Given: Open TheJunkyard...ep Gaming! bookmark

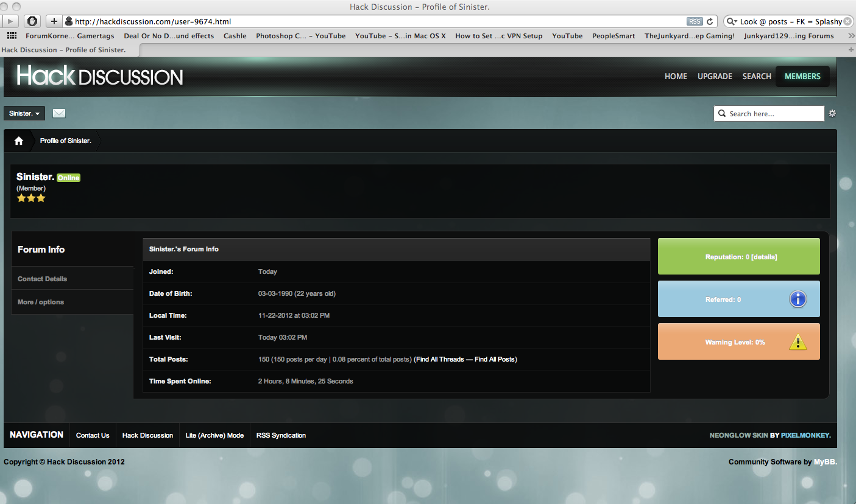Looking at the screenshot, I should point(690,36).
